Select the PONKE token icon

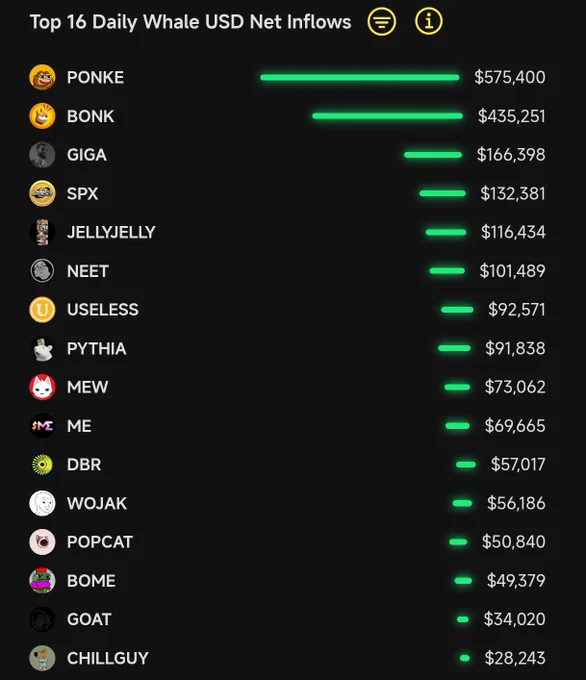pyautogui.click(x=42, y=78)
